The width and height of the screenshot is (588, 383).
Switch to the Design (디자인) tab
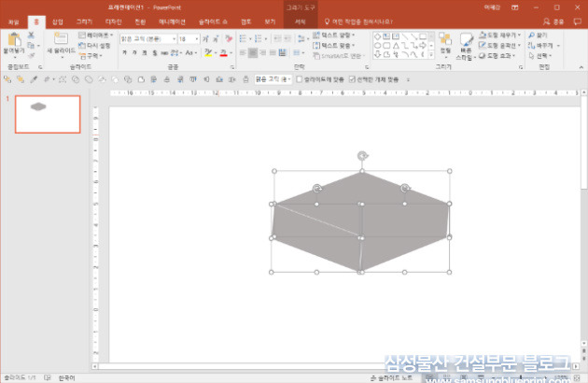coord(113,22)
